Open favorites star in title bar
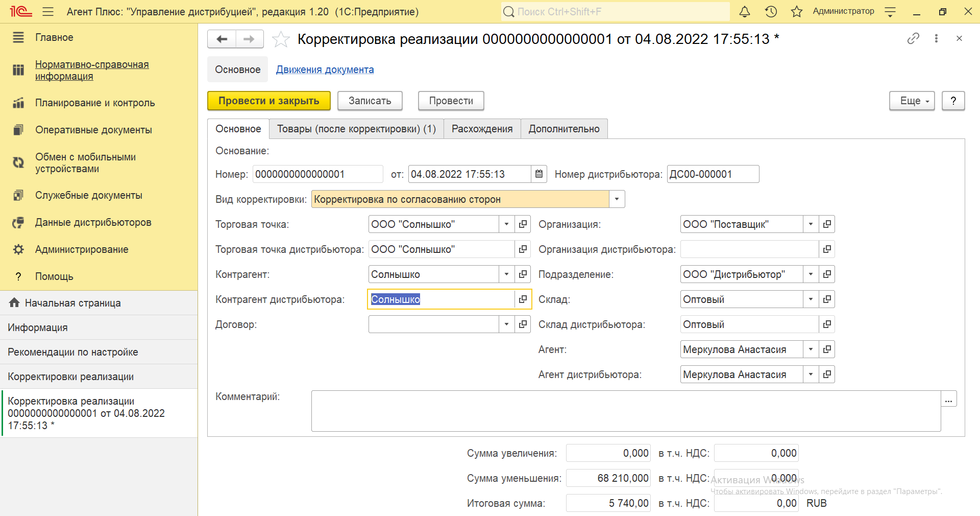This screenshot has width=980, height=516. pyautogui.click(x=797, y=11)
